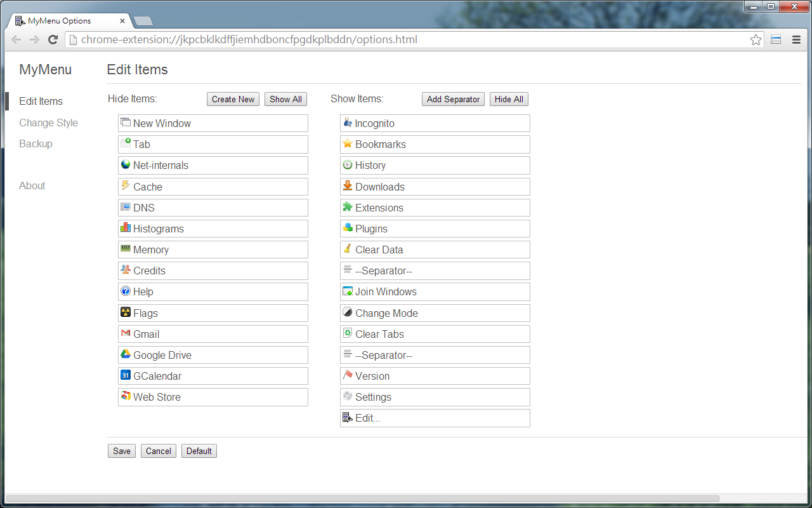Click the Memory chip icon

[126, 249]
